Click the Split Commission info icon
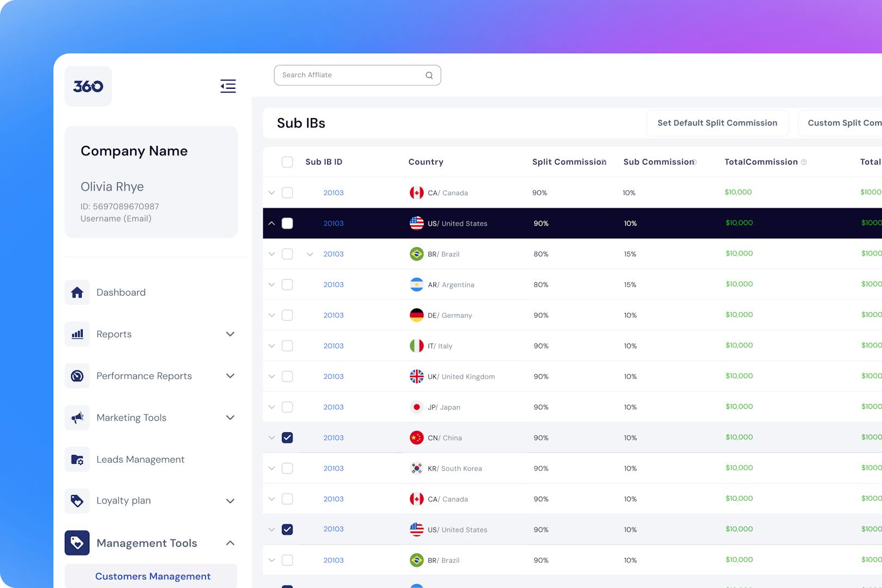882x588 pixels. click(603, 162)
